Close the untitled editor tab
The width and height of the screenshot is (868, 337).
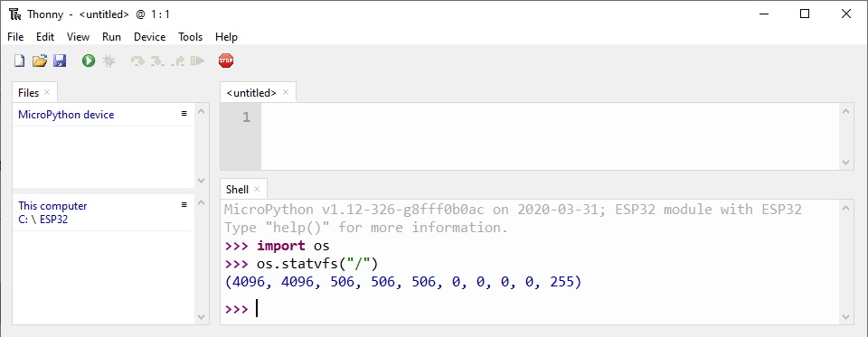tap(286, 92)
